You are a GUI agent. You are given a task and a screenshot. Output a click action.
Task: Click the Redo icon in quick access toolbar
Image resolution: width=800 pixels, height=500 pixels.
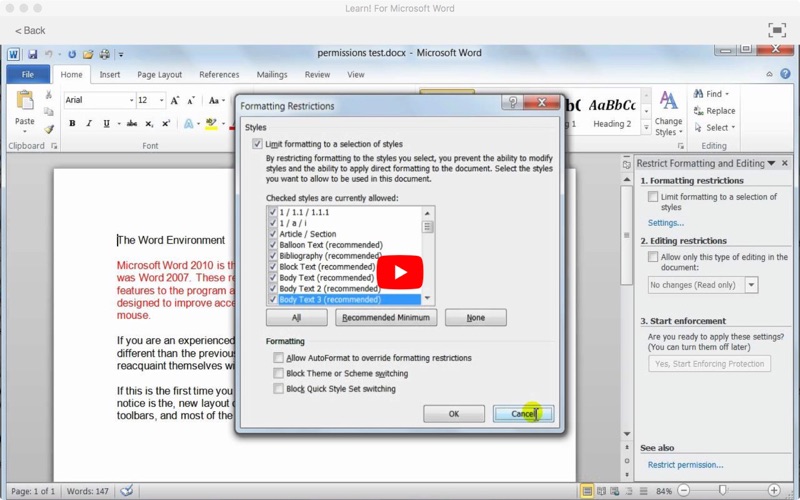(x=72, y=54)
